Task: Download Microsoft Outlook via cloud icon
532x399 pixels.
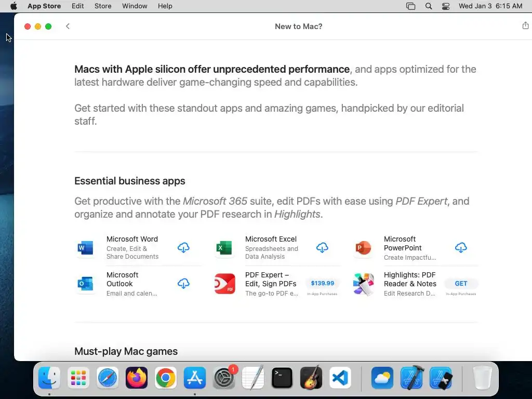Action: coord(183,284)
